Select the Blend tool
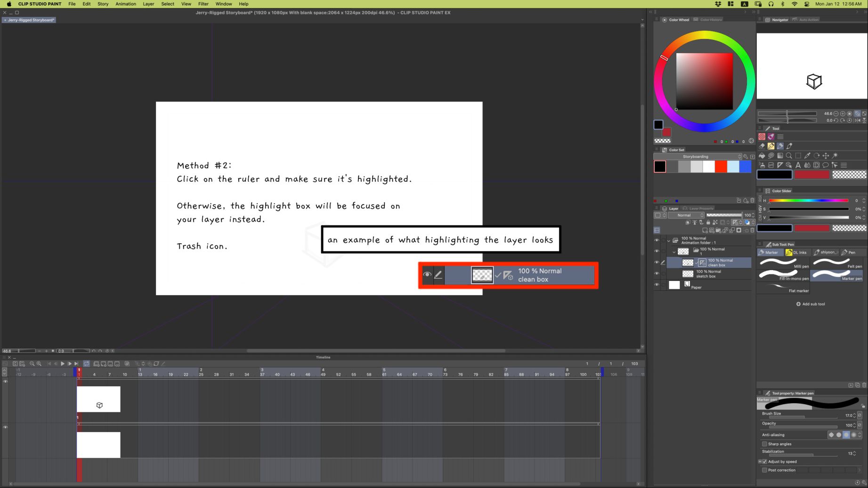The width and height of the screenshot is (868, 488). click(x=807, y=165)
